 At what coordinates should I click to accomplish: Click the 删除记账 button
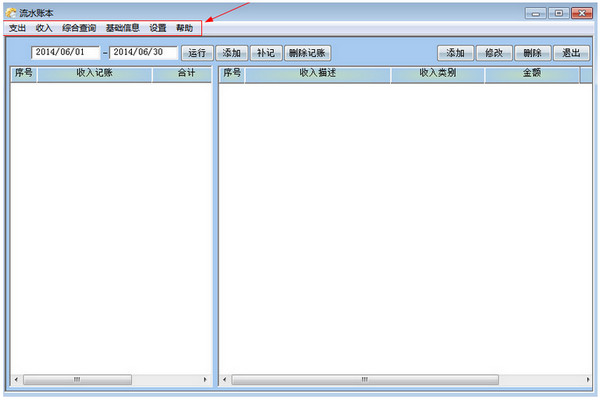[307, 53]
